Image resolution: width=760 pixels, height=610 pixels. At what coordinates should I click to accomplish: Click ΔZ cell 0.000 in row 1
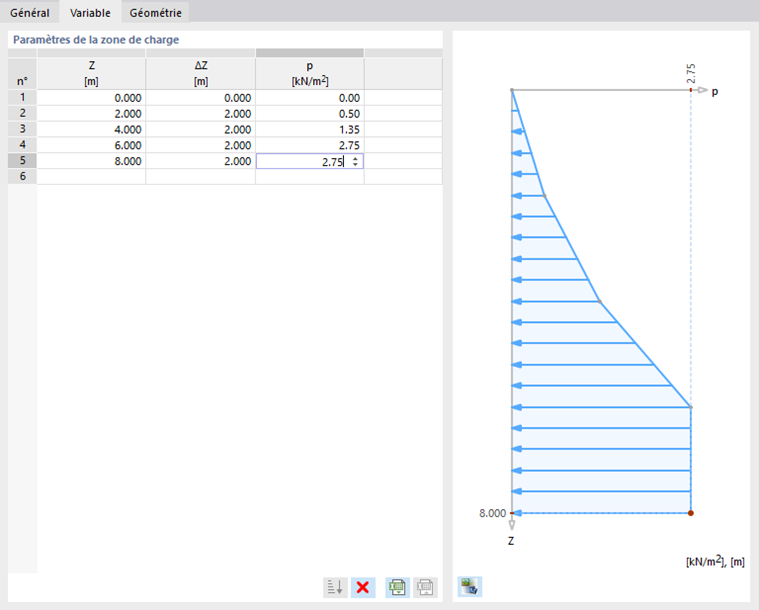coord(201,98)
